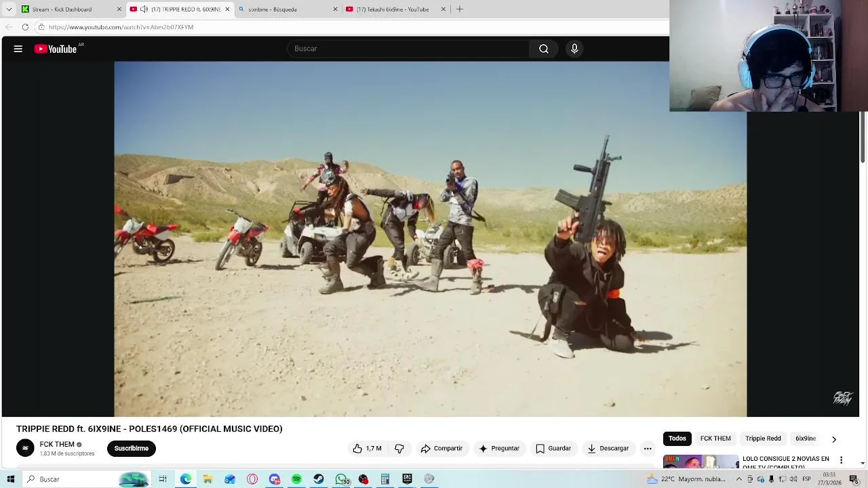Viewport: 868px width, 488px height.
Task: Click the browser address bar URL
Action: [x=121, y=27]
